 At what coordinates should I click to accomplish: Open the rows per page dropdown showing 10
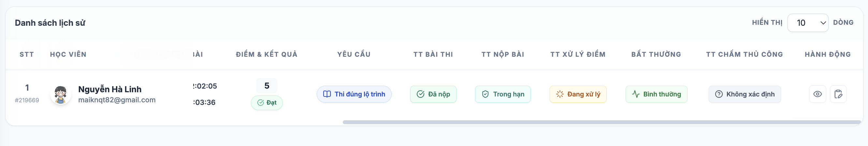pos(808,22)
